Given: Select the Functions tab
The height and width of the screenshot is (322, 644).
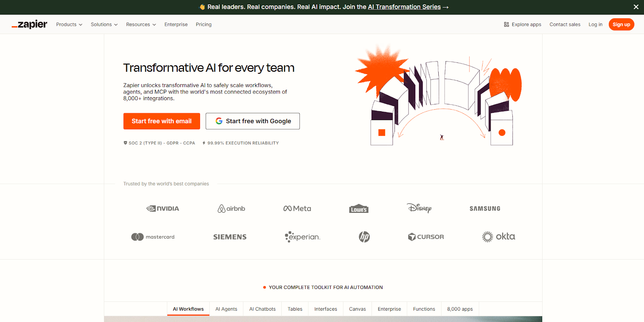Looking at the screenshot, I should tap(424, 309).
